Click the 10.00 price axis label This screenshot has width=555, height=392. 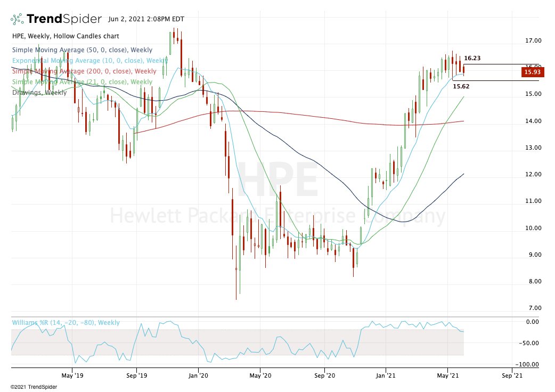(x=533, y=228)
